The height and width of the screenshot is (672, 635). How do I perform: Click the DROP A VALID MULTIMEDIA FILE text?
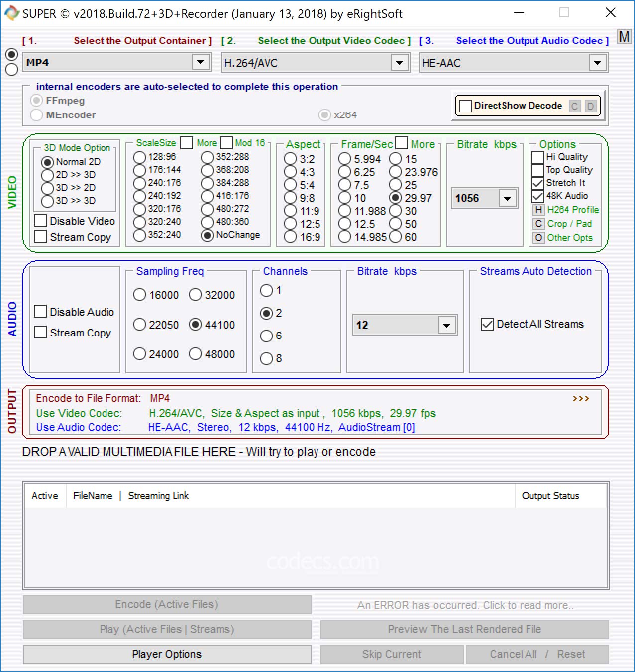[199, 451]
